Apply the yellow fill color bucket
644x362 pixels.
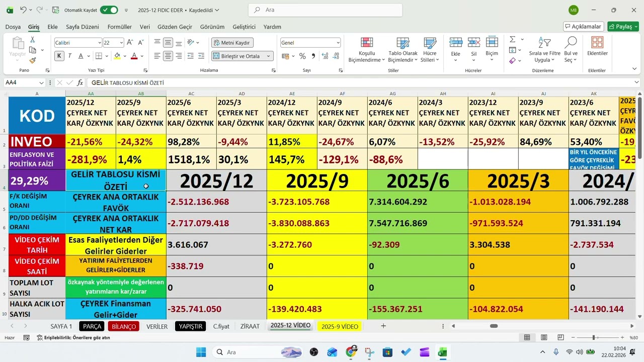[x=117, y=56]
